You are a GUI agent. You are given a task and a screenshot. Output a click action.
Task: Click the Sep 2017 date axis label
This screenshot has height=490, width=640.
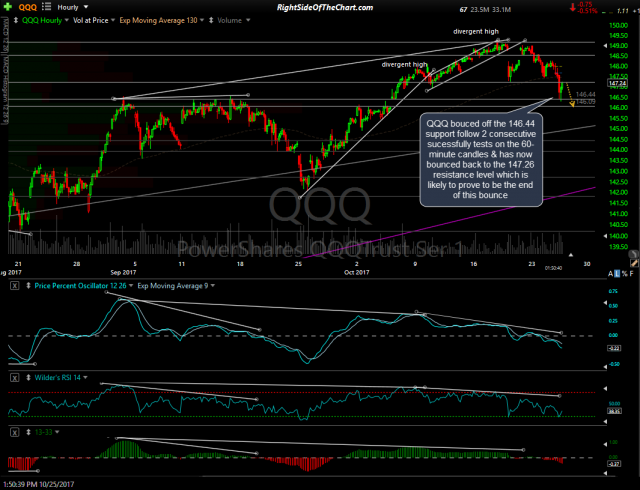point(123,272)
